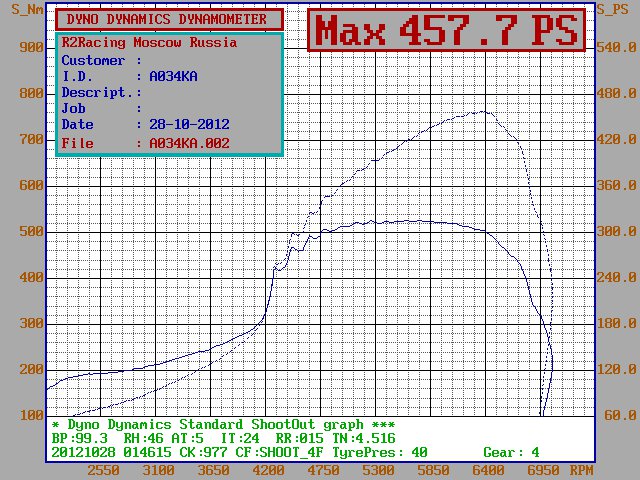Screen dimensions: 640x480
Task: Click the Date value 28-10-2012
Action: coord(189,125)
